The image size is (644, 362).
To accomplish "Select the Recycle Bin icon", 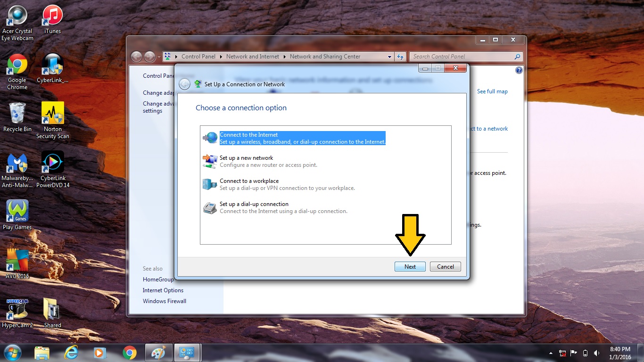I will pyautogui.click(x=17, y=118).
